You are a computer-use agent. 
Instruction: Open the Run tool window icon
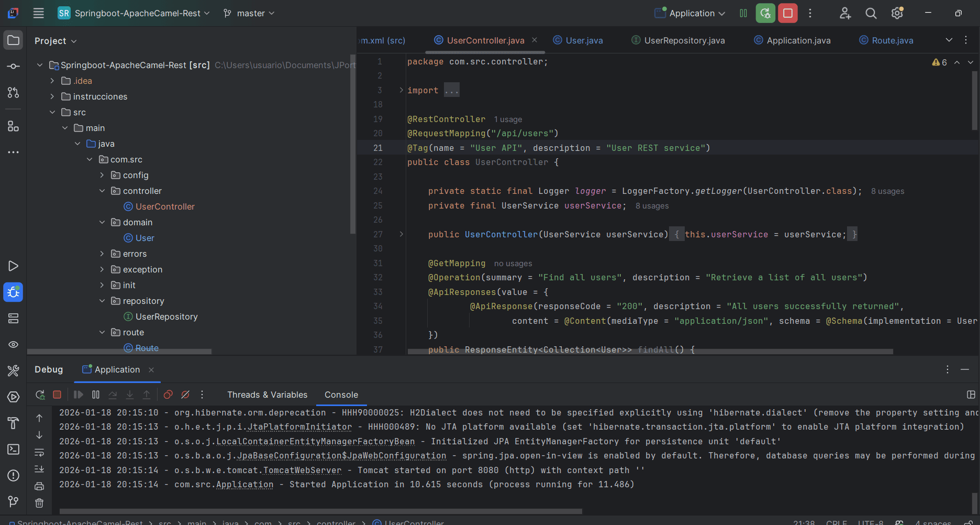click(13, 266)
